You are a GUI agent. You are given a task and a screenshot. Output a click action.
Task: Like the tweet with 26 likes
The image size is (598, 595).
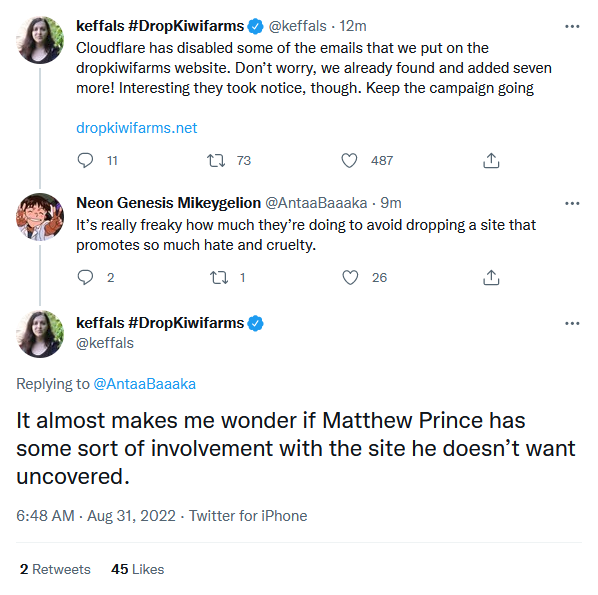click(x=350, y=277)
